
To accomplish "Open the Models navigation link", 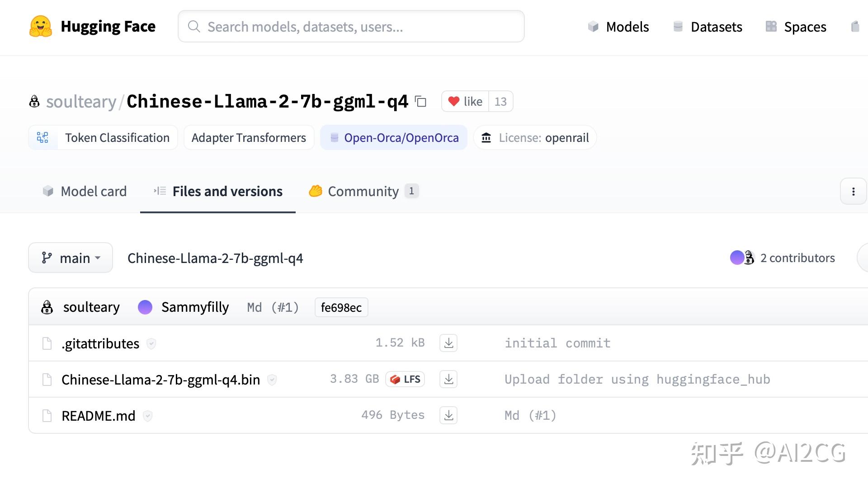I will 618,27.
